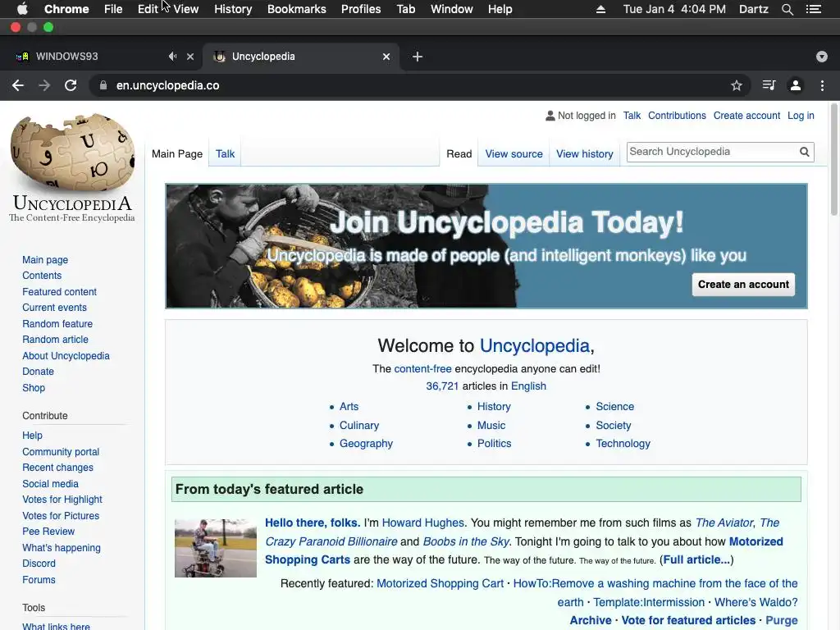The image size is (840, 630).
Task: Open the Profiles menu
Action: click(361, 9)
